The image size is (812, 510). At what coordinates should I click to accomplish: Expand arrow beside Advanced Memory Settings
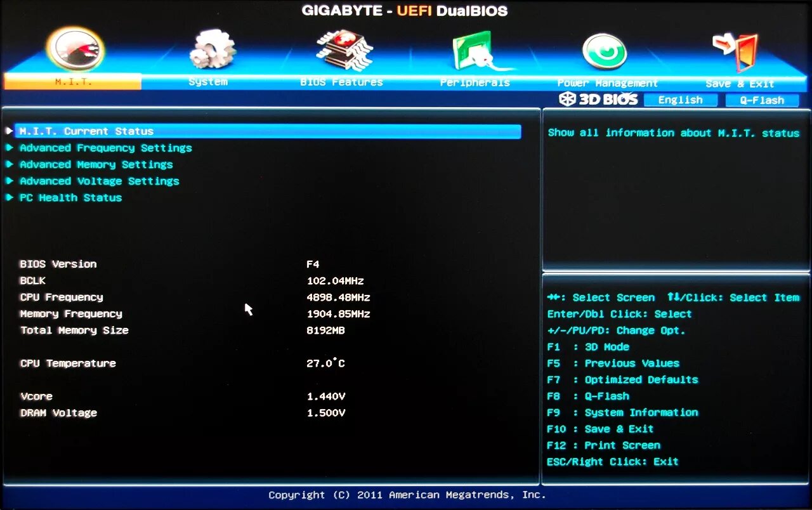9,164
